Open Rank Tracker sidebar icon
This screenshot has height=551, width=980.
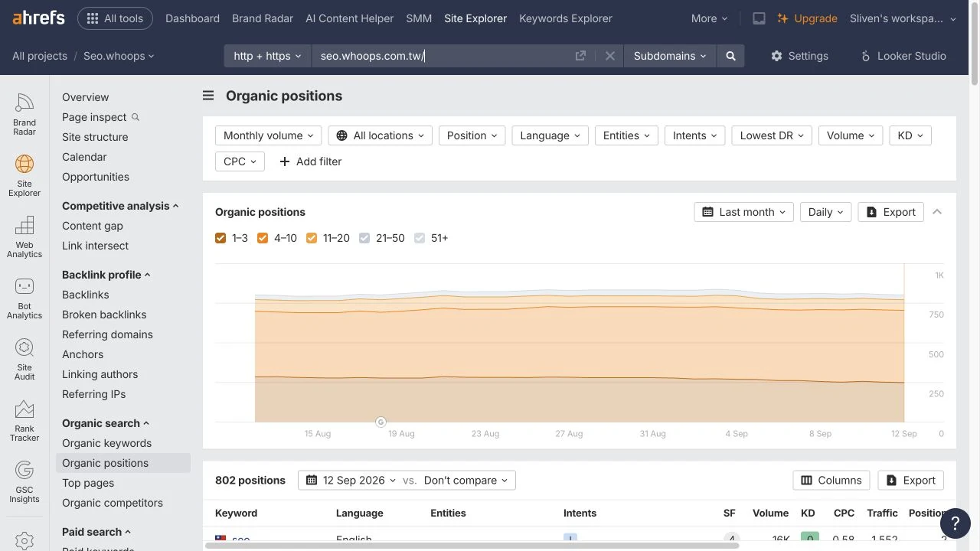[24, 421]
